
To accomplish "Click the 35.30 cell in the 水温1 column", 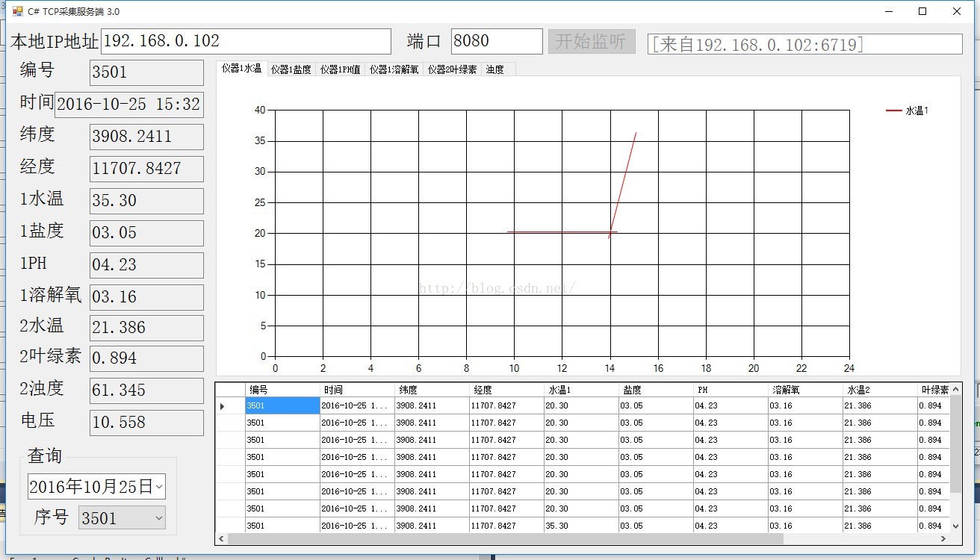I will (x=581, y=526).
